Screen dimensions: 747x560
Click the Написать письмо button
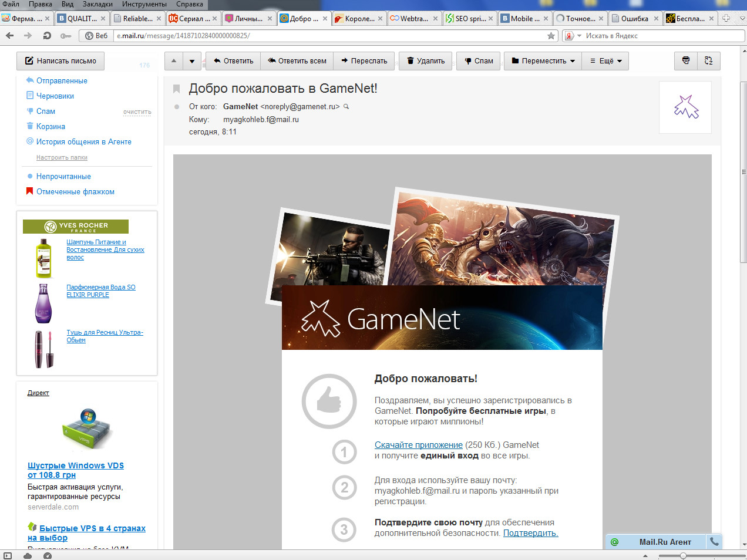[x=60, y=61]
